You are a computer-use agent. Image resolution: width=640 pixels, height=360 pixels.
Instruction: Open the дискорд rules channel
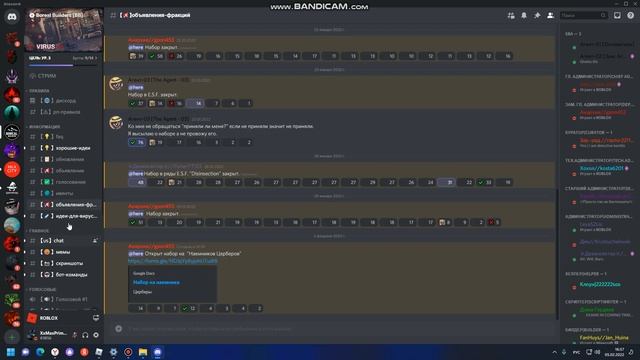[63, 100]
